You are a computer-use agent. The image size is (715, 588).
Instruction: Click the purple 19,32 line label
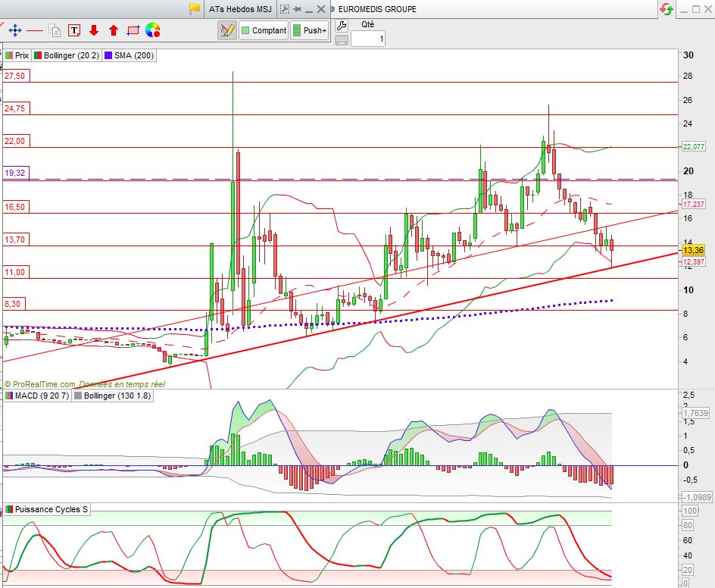click(15, 173)
